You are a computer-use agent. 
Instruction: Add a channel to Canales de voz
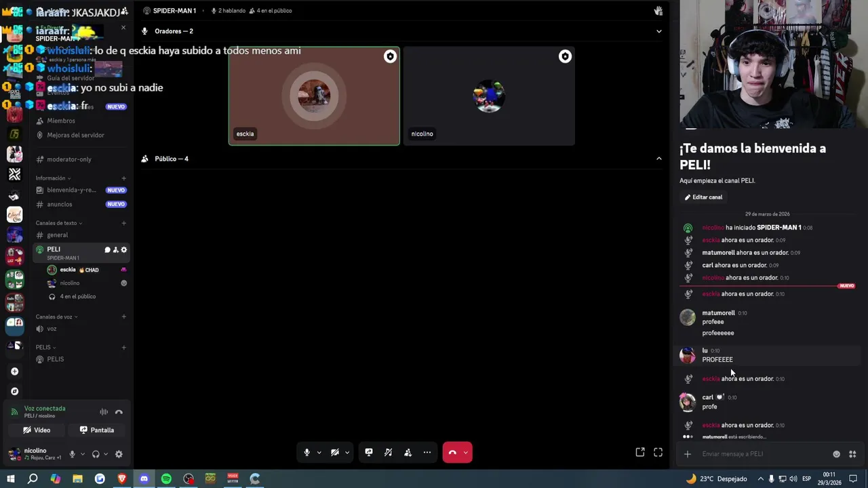click(123, 317)
